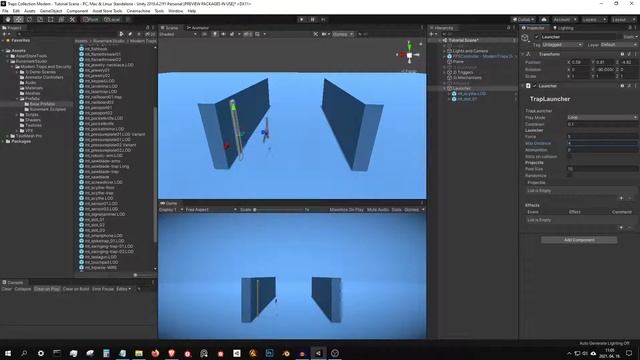This screenshot has height=360, width=640.
Task: Open the File menu
Action: pos(5,11)
